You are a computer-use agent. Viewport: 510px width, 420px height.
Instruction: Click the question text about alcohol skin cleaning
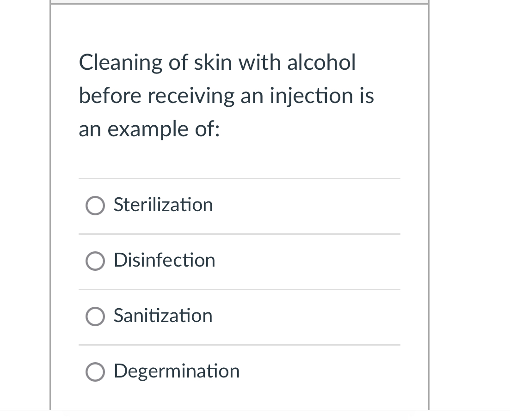(226, 96)
